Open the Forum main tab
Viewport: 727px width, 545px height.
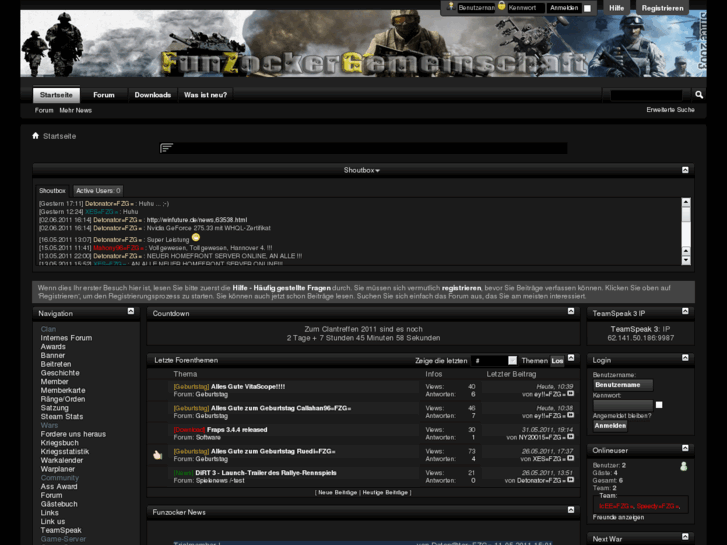104,95
